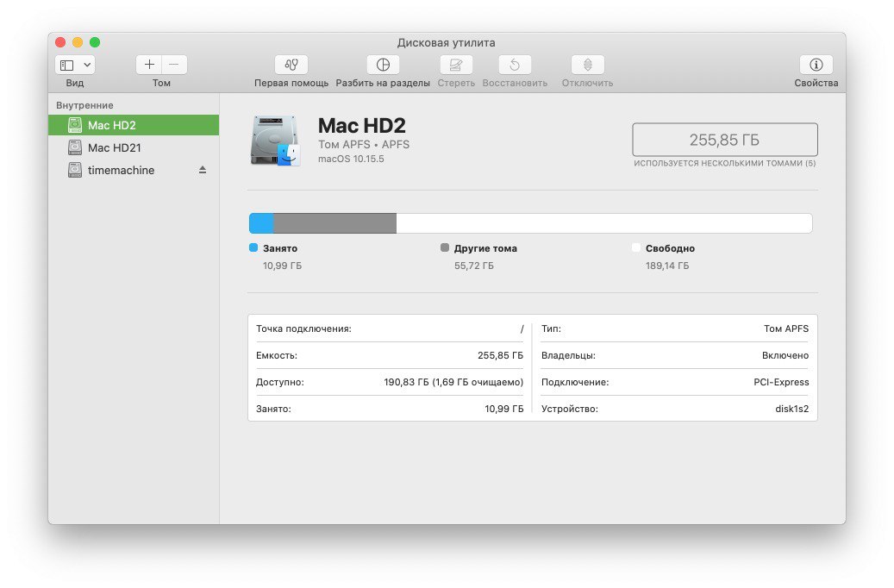Screen dimensions: 894x588
Task: Open the Info properties button
Action: tap(816, 65)
